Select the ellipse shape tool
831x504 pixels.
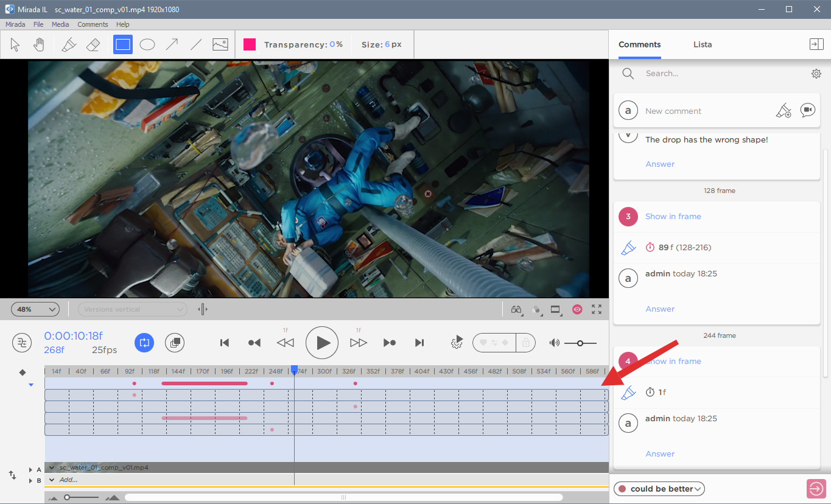click(147, 44)
